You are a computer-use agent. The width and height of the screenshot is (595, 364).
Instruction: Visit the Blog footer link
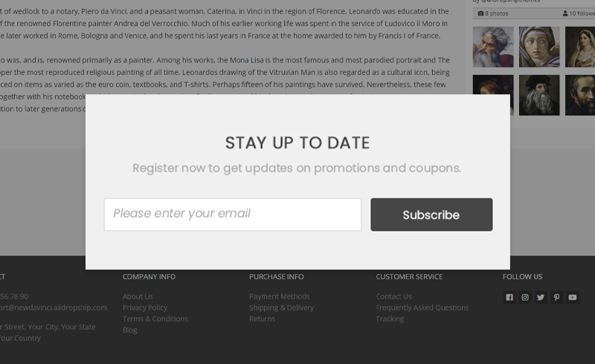pyautogui.click(x=129, y=330)
